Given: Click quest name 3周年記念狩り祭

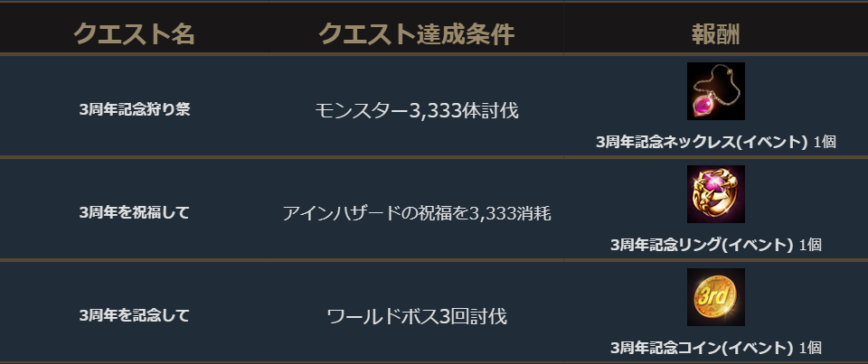Looking at the screenshot, I should tap(134, 109).
